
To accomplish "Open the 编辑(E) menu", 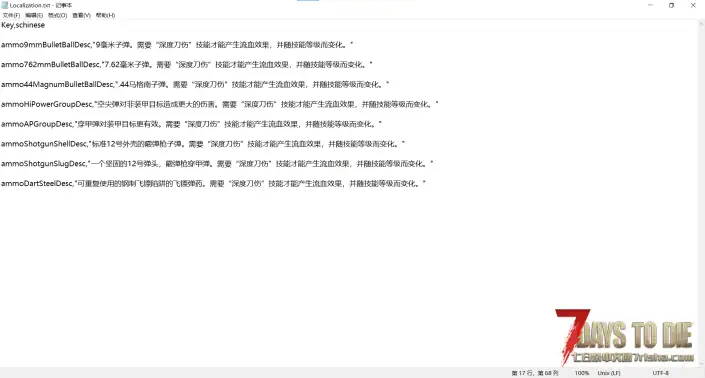I will coord(34,15).
